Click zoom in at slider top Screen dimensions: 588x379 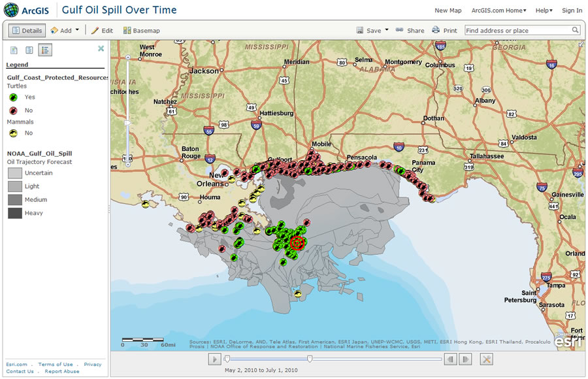128,58
